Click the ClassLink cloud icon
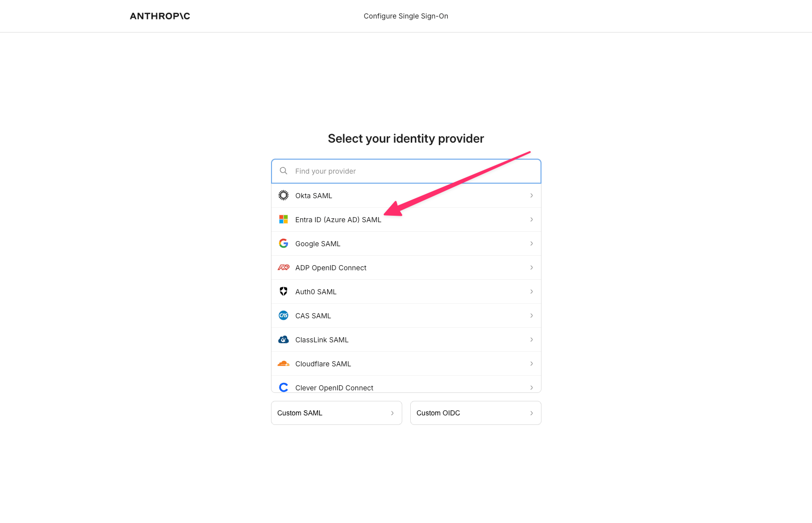The width and height of the screenshot is (812, 523). point(284,339)
